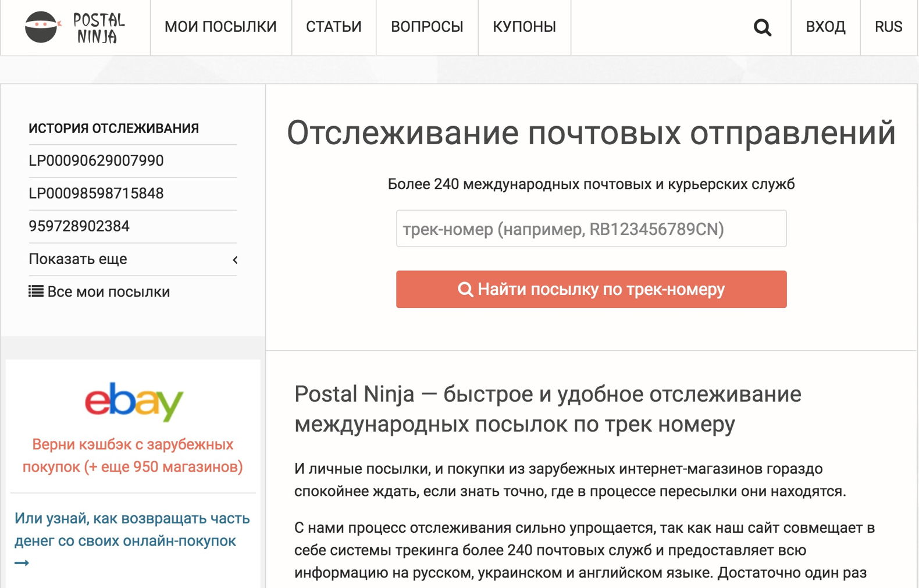The width and height of the screenshot is (919, 588).
Task: Select tracking number LP00090629007990
Action: click(96, 161)
